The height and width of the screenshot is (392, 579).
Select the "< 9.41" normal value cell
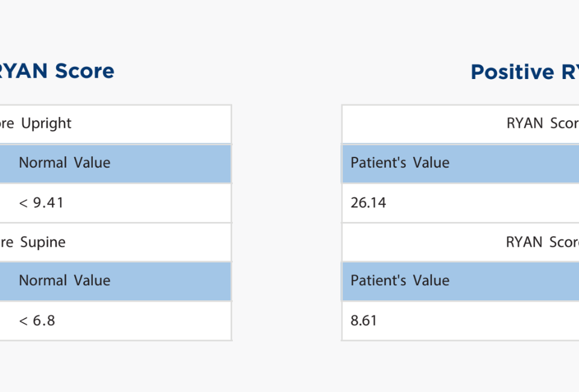pyautogui.click(x=41, y=203)
